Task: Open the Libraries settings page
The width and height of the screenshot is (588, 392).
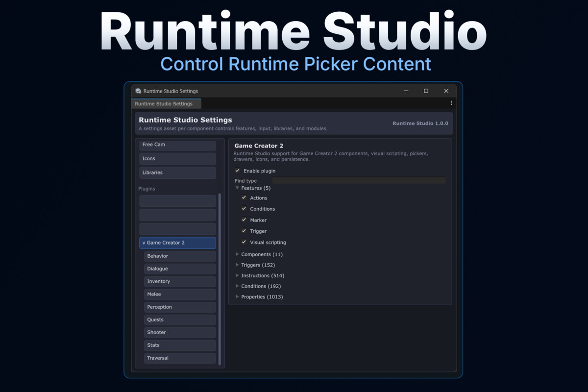Action: click(x=177, y=172)
